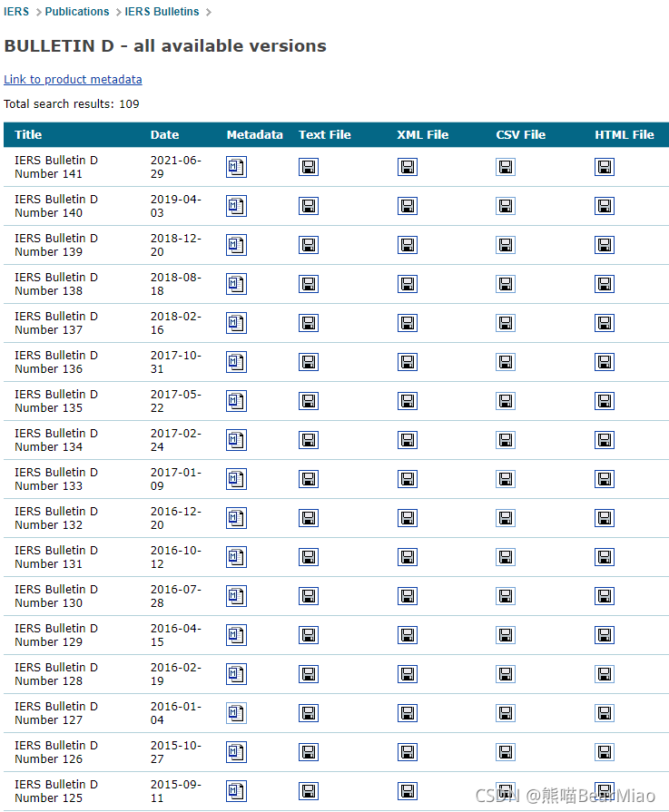Select title IERS Bulletin D Number 128
This screenshot has width=669, height=812.
tap(56, 674)
